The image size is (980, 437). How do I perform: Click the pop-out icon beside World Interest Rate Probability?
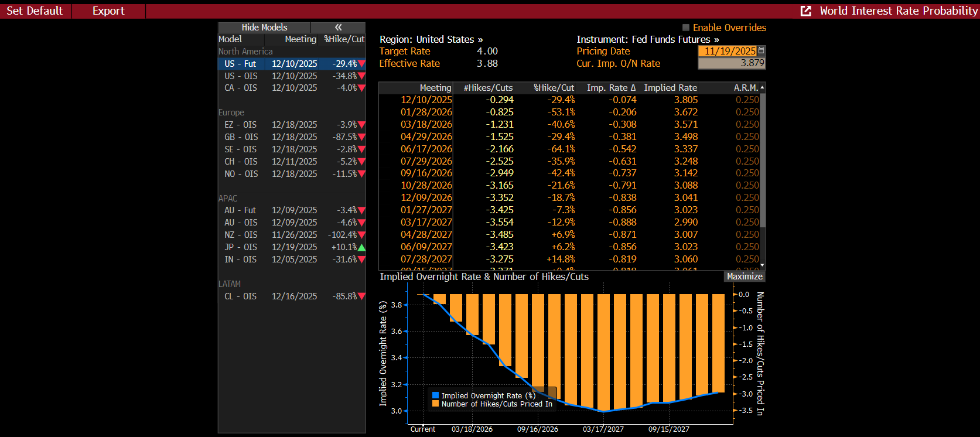tap(806, 11)
